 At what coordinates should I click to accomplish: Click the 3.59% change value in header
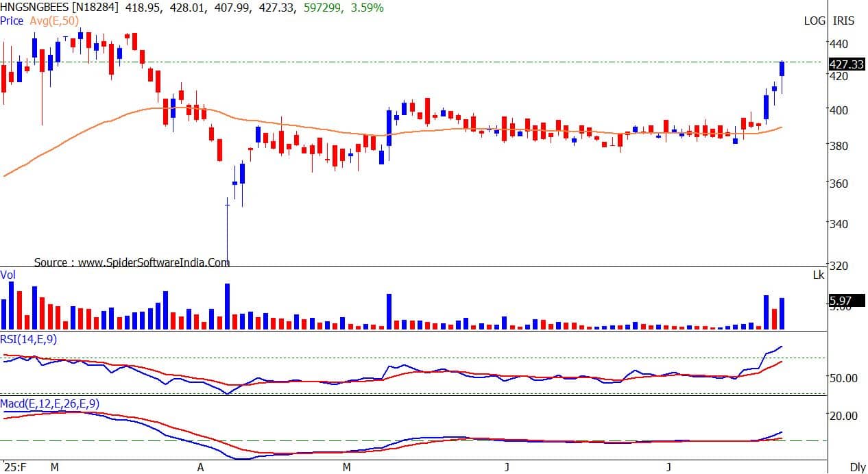coord(369,8)
